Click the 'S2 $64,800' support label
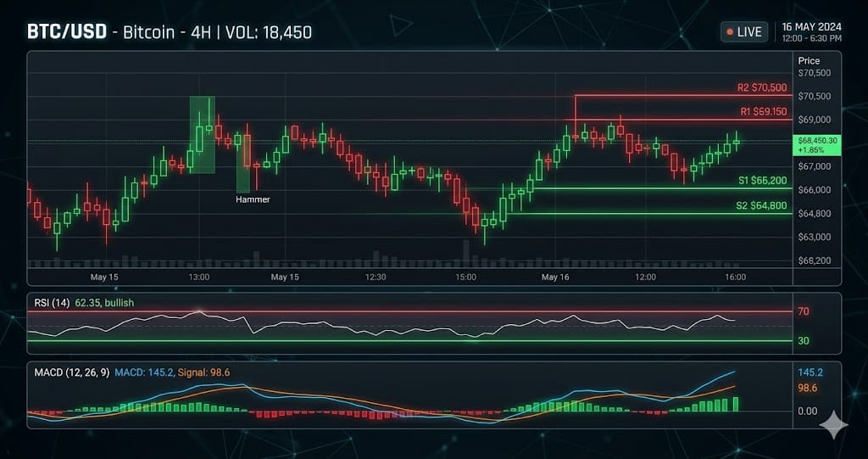Viewport: 868px width, 459px height. pyautogui.click(x=761, y=205)
